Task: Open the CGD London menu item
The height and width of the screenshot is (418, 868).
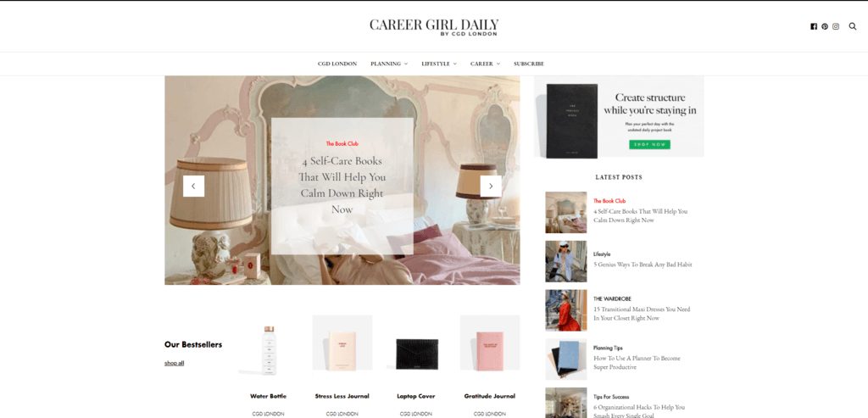Action: 337,64
